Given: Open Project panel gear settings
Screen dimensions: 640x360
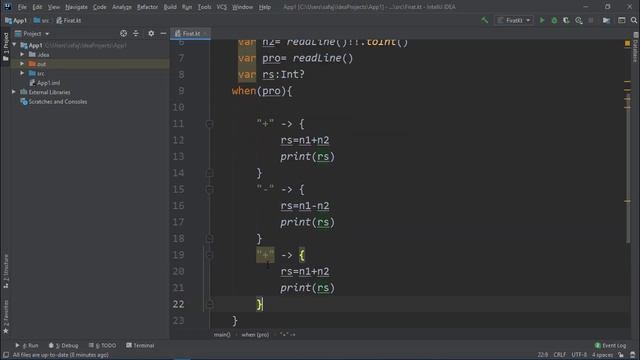Looking at the screenshot, I should pyautogui.click(x=151, y=33).
